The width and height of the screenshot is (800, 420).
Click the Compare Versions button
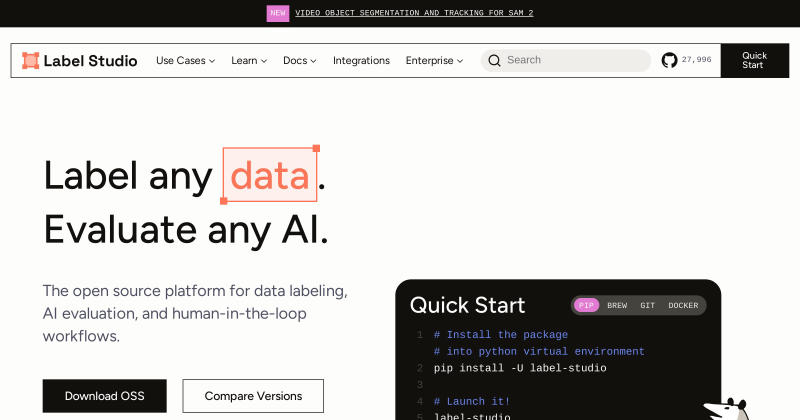[x=253, y=396]
